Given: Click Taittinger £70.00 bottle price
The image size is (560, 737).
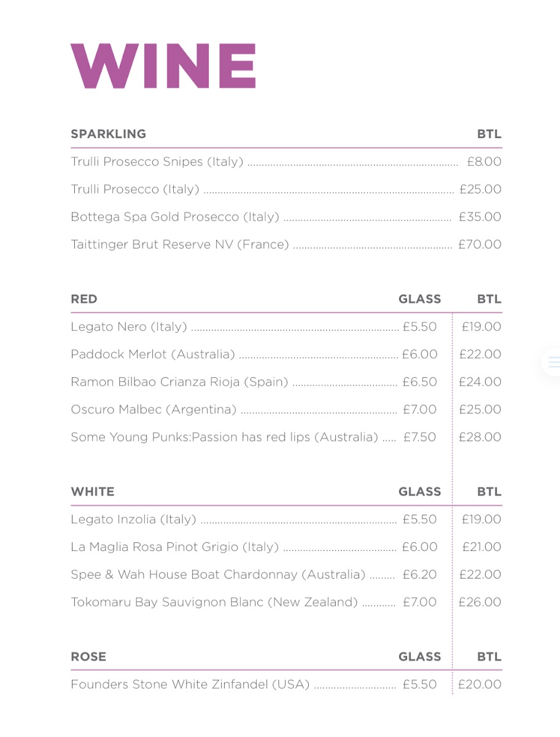Looking at the screenshot, I should tap(480, 244).
